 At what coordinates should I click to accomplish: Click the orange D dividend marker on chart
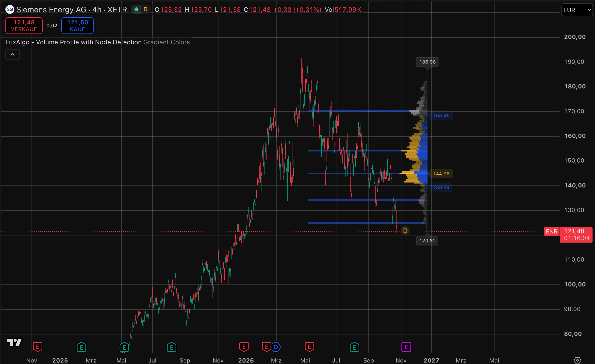405,231
